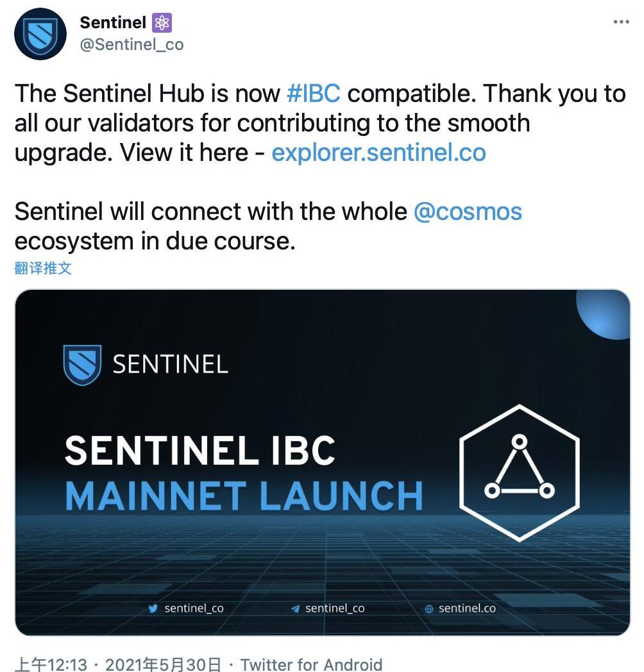The height and width of the screenshot is (672, 644).
Task: Click the Sentinel shield logo in banner
Action: tap(82, 364)
